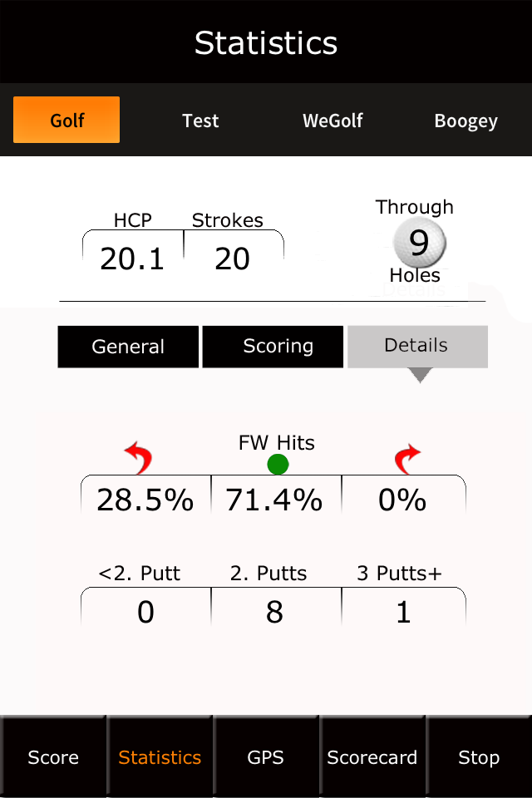Select the Details statistics section
The width and height of the screenshot is (532, 798).
[417, 347]
